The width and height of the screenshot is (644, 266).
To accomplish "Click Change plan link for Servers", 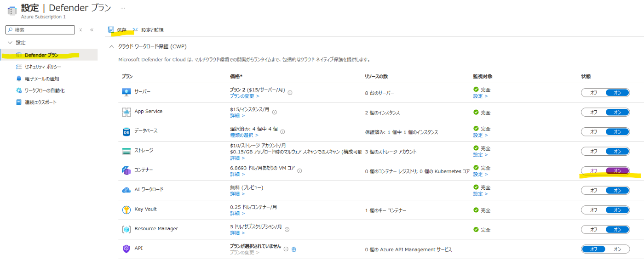I will pyautogui.click(x=244, y=96).
